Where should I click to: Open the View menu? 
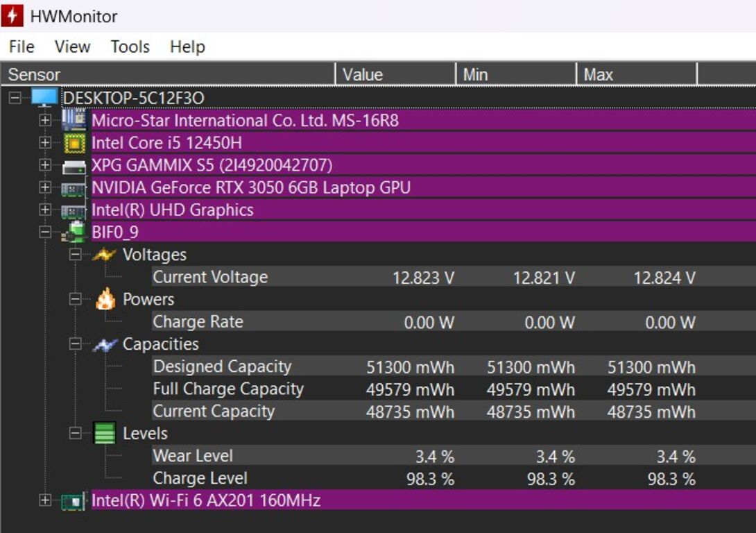[x=72, y=46]
